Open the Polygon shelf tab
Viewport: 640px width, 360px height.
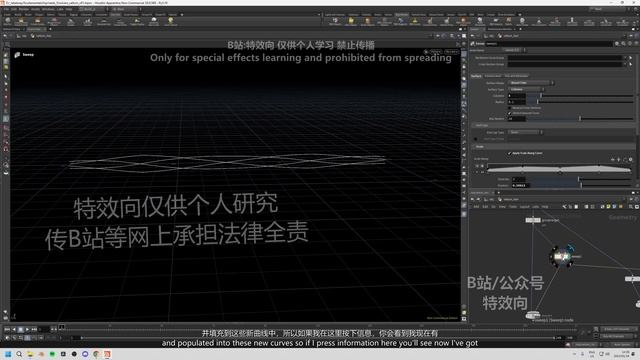coord(39,15)
